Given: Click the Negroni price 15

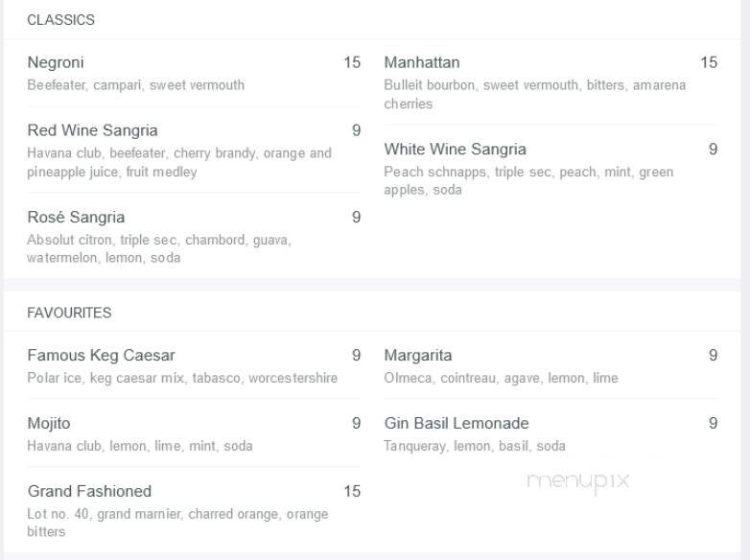Looking at the screenshot, I should click(x=352, y=62).
